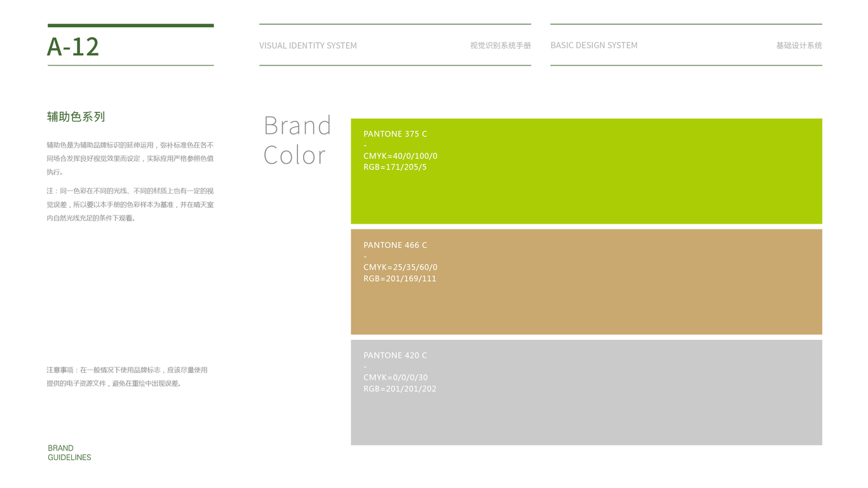The width and height of the screenshot is (868, 488).
Task: Select the tan PANTONE 466 C swatch
Action: 586,281
